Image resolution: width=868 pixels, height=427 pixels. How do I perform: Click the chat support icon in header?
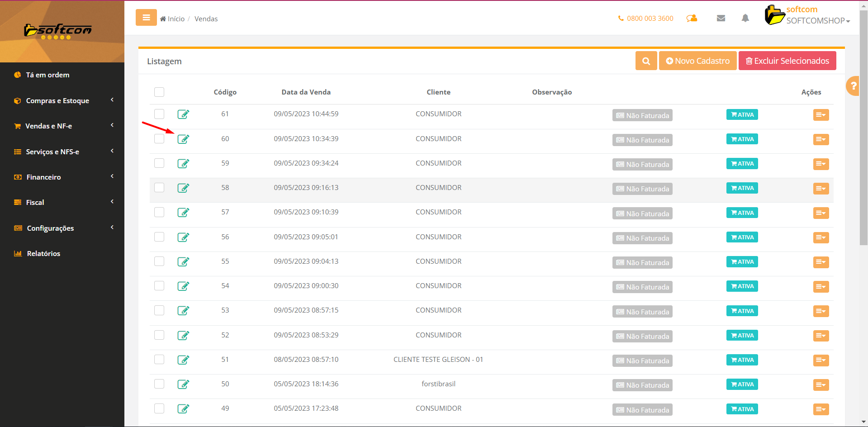tap(692, 18)
